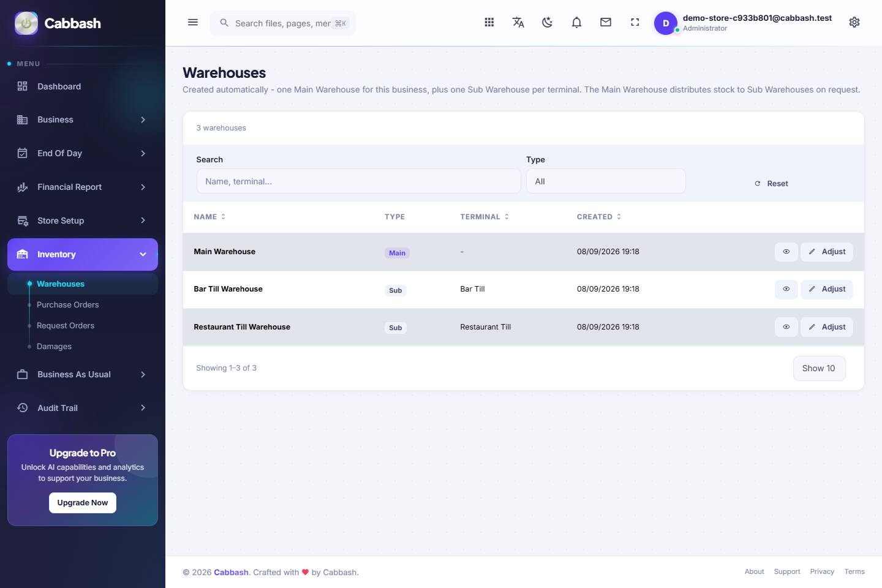Image resolution: width=882 pixels, height=588 pixels.
Task: Click the Dashboard grid icon in sidebar
Action: [x=23, y=86]
